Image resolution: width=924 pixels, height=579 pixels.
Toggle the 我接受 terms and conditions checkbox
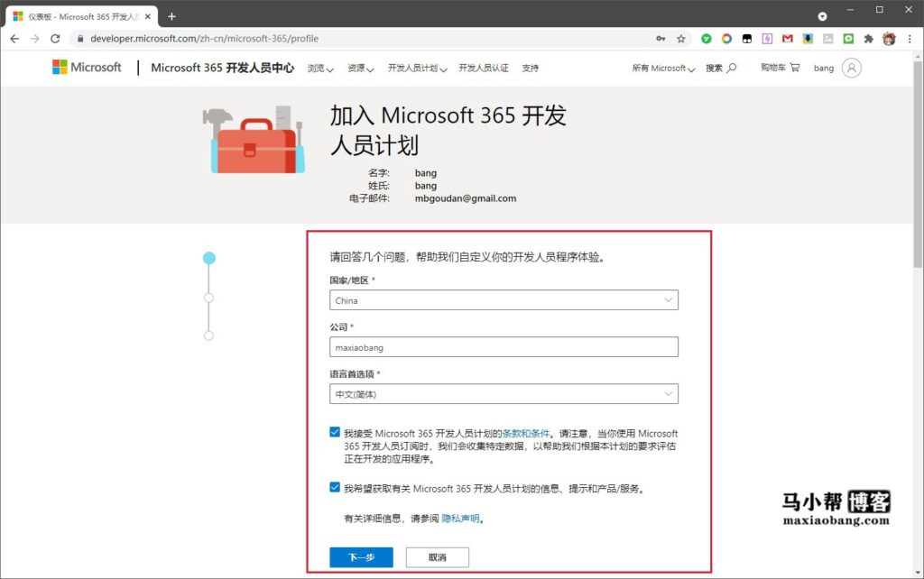coord(335,432)
